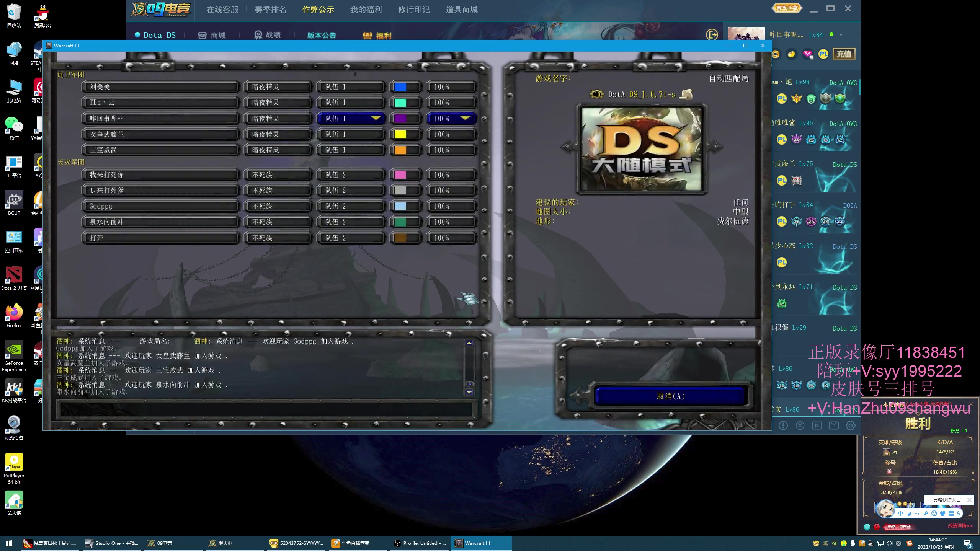
Task: Open the 腾讯QQ desktop icon
Action: coord(42,15)
